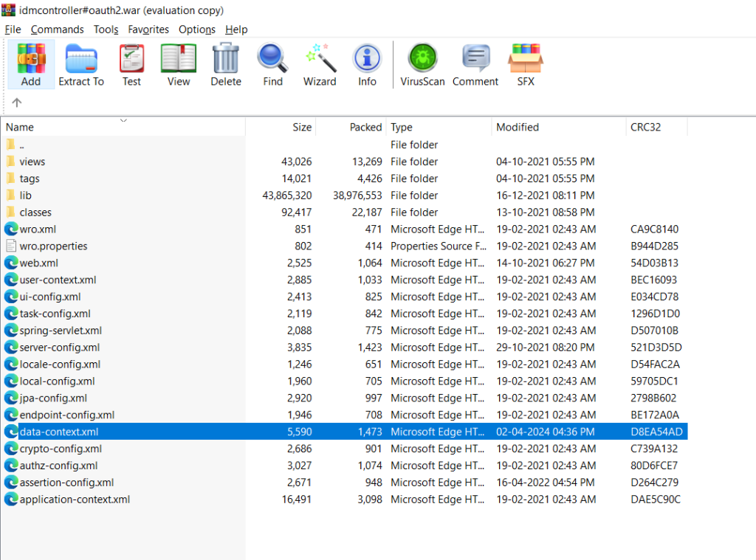Sort files by Type column

tap(402, 127)
